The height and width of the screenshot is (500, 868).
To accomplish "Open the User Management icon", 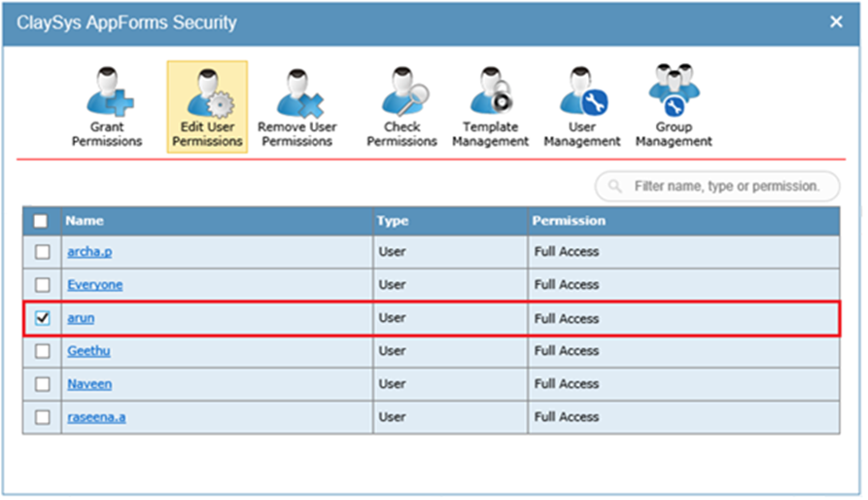I will tap(581, 106).
